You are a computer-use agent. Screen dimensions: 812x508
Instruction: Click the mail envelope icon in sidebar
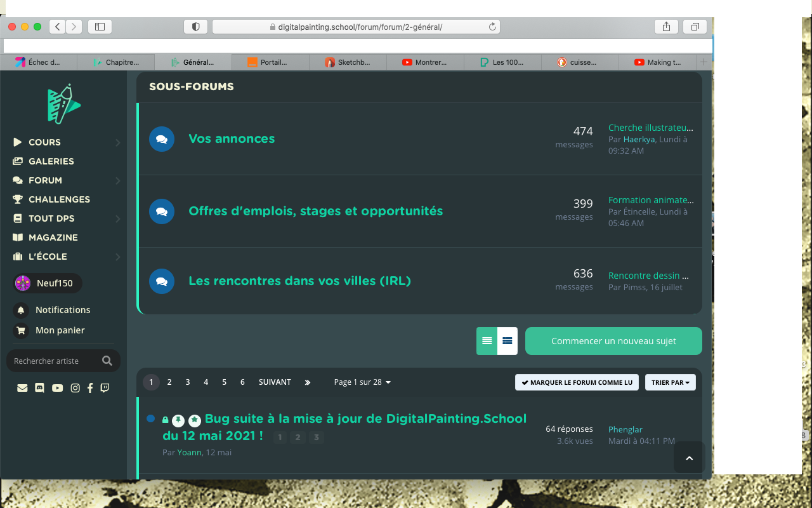(x=22, y=388)
